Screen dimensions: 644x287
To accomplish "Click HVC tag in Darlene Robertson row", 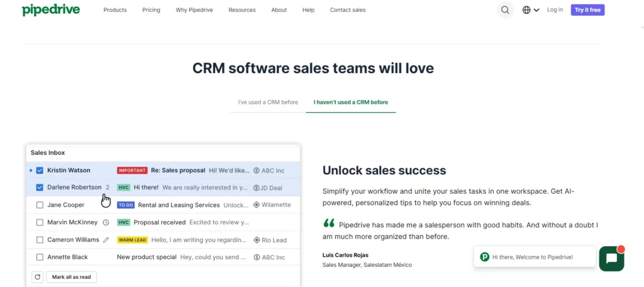I will [124, 188].
